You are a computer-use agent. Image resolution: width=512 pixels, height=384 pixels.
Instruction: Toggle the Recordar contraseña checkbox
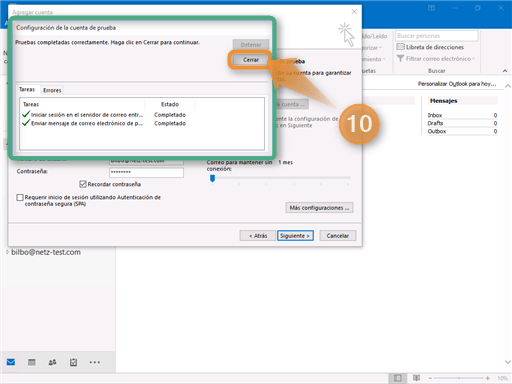click(x=83, y=184)
